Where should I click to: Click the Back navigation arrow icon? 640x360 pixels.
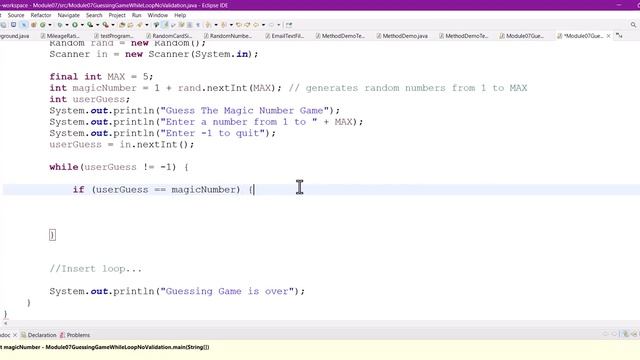pyautogui.click(x=256, y=25)
